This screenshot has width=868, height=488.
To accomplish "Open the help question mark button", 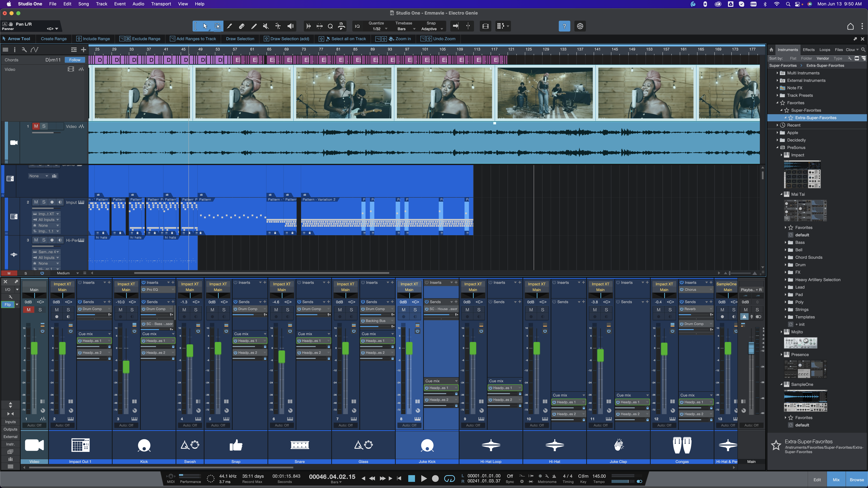I will 564,26.
